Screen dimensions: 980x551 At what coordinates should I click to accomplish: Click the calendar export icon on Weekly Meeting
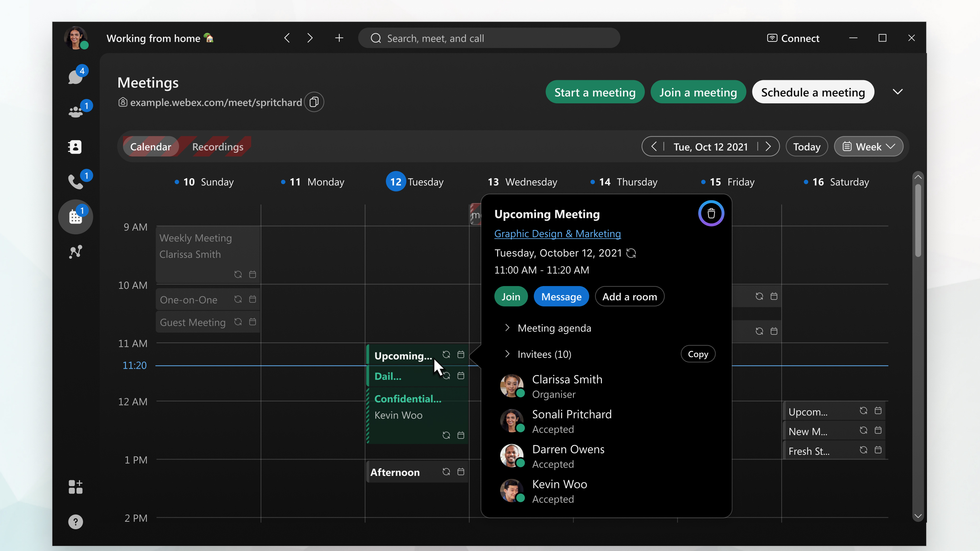(x=253, y=274)
